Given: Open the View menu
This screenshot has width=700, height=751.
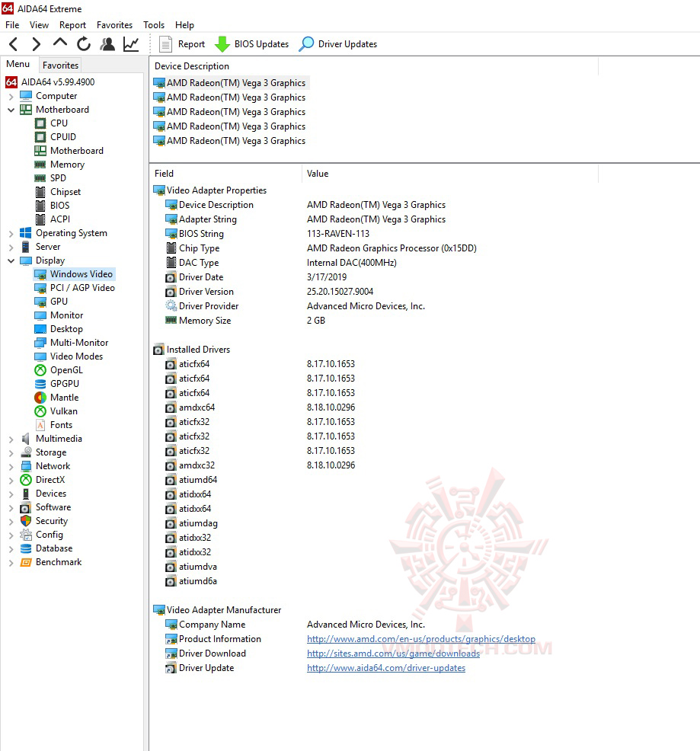Looking at the screenshot, I should pos(39,25).
